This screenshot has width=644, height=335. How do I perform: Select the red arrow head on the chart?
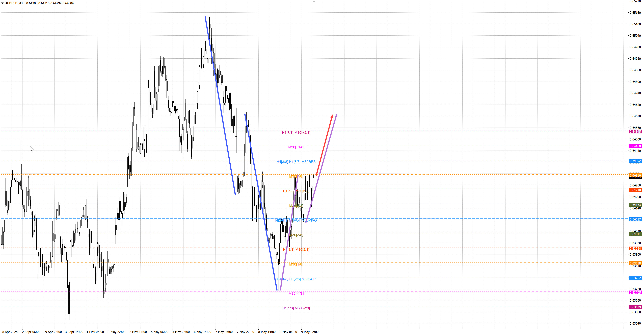click(332, 116)
